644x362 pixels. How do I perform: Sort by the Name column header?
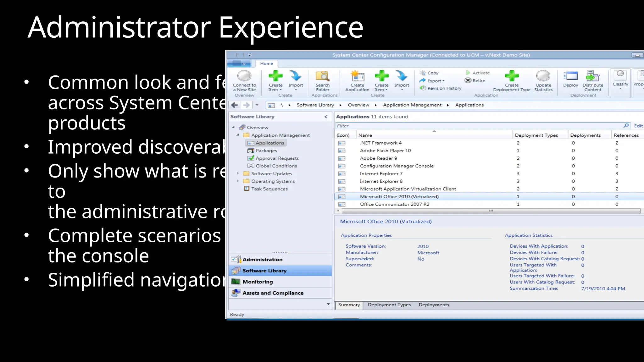(x=435, y=135)
